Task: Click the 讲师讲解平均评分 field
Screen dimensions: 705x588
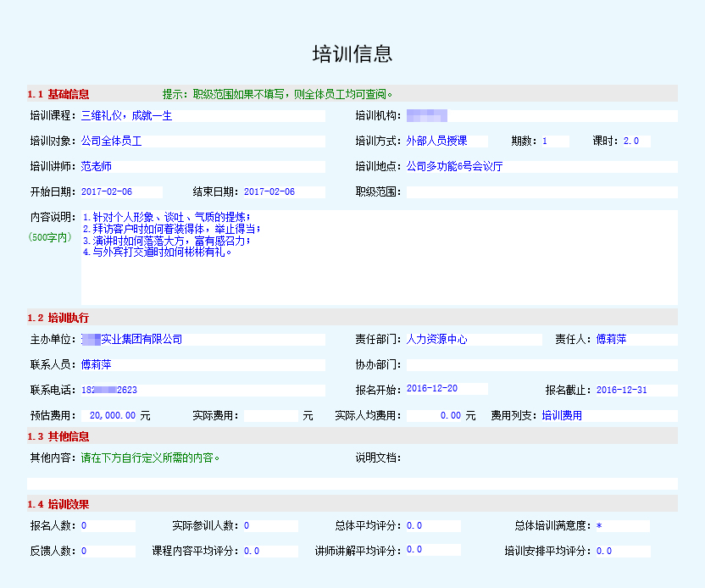Action: (434, 550)
